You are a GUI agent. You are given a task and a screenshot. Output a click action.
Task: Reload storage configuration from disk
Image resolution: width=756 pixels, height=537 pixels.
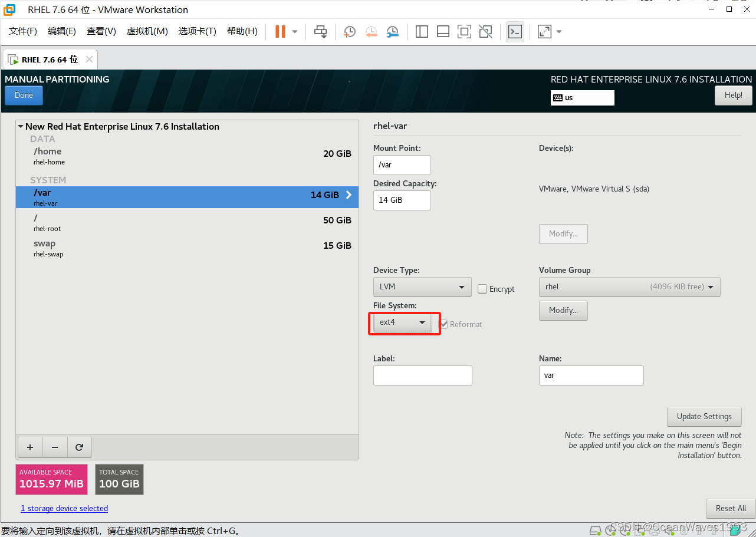click(x=80, y=447)
